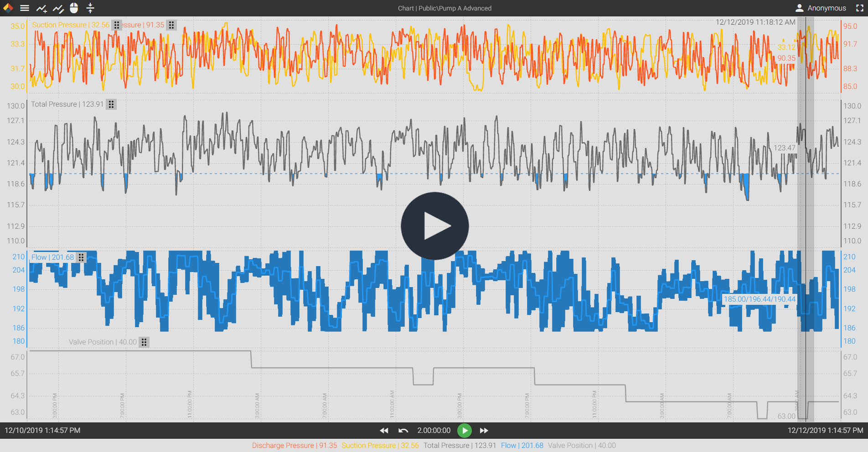Open Suction Pressure trend options handle
Image resolution: width=868 pixels, height=452 pixels.
pos(117,25)
